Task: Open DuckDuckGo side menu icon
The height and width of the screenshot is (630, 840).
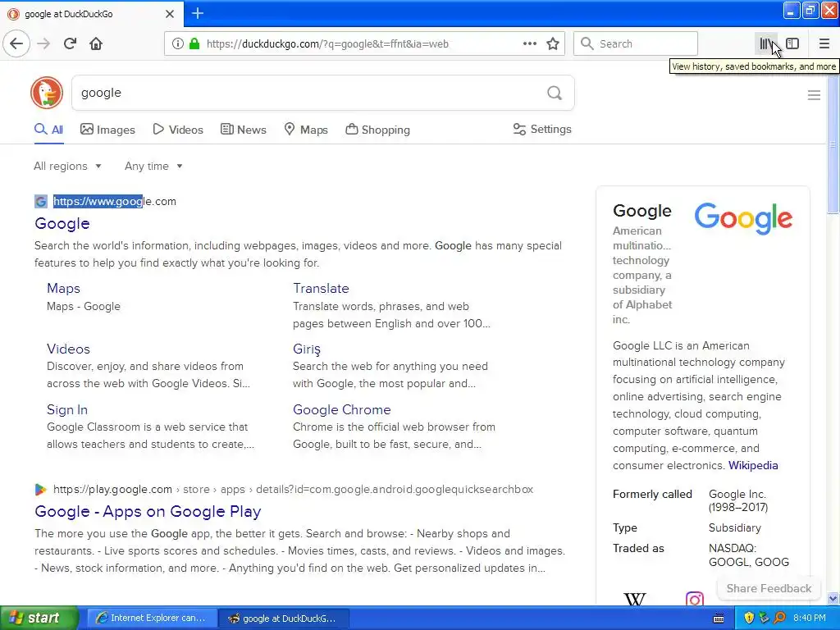Action: [x=814, y=95]
